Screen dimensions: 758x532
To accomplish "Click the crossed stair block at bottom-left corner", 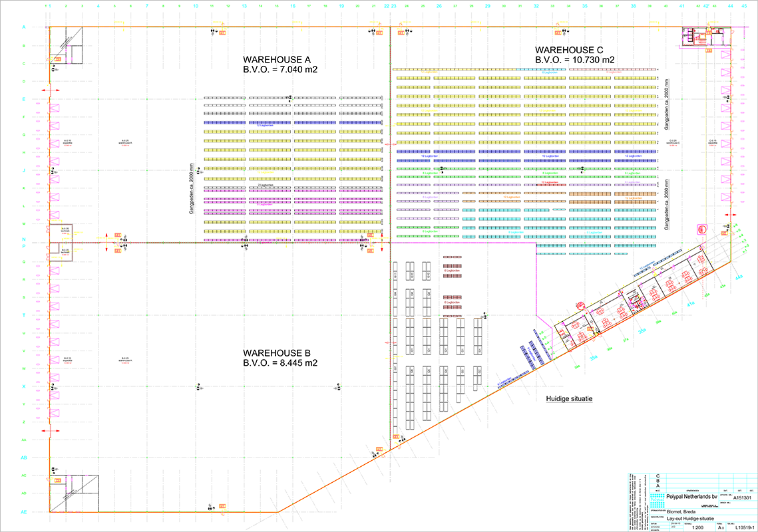I will click(x=75, y=493).
